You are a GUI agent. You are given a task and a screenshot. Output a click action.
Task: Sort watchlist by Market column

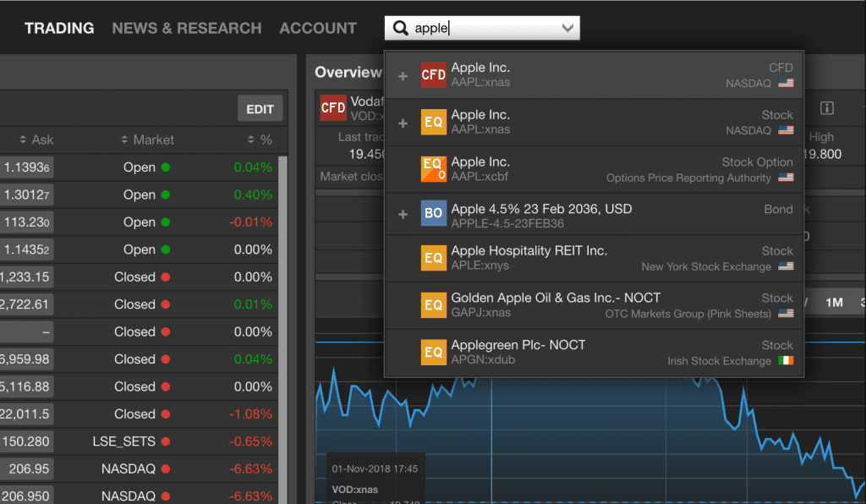point(148,140)
